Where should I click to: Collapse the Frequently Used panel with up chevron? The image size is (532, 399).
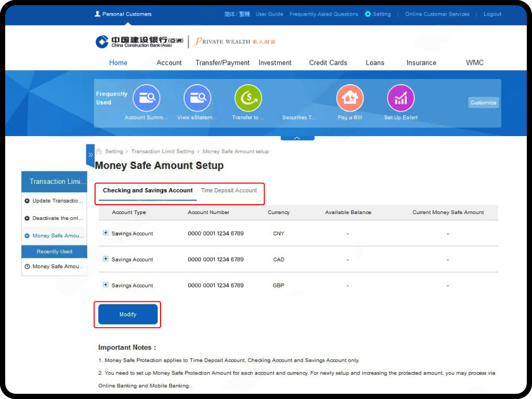coord(297,138)
